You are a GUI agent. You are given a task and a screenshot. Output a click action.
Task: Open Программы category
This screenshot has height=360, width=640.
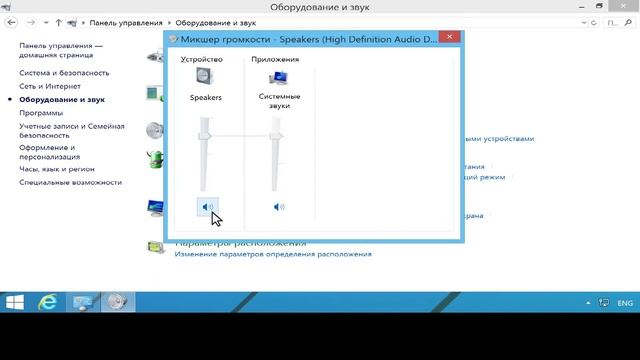click(x=41, y=113)
